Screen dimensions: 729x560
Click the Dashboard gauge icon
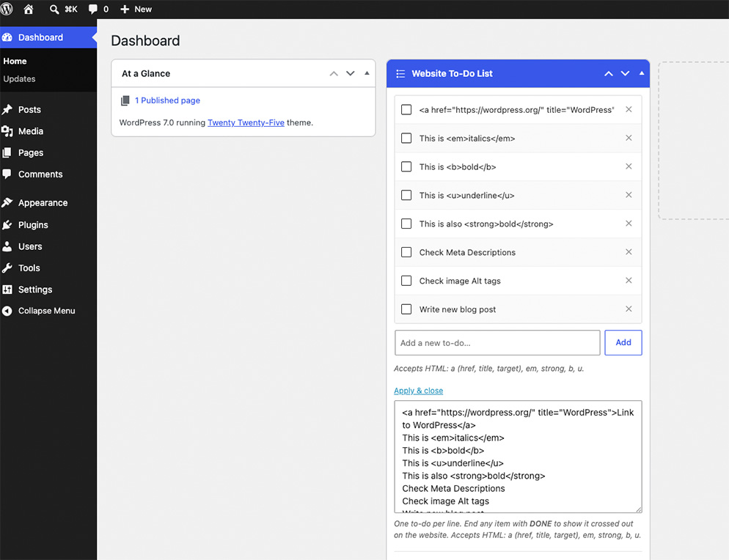coord(7,37)
